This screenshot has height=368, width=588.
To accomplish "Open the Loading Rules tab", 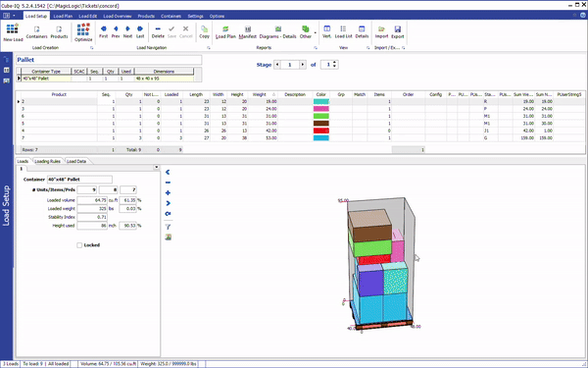I will pos(47,162).
